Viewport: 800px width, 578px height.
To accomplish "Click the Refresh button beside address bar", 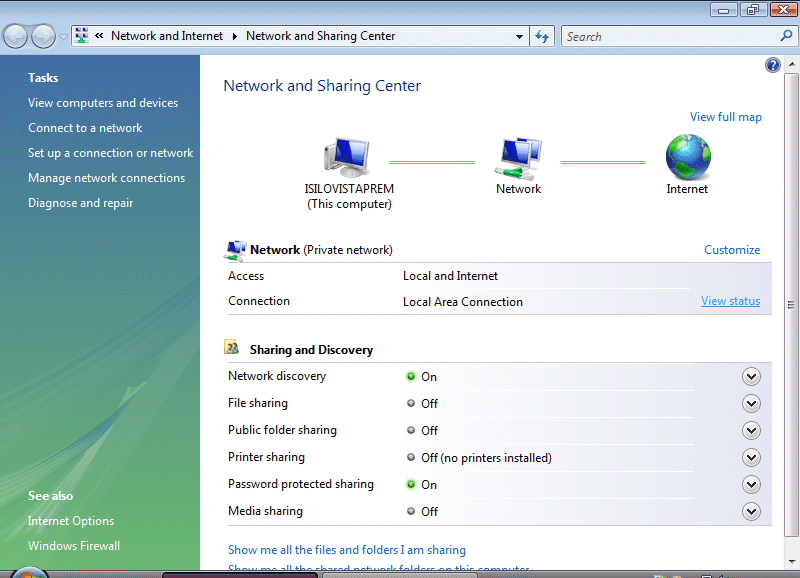I will (x=543, y=36).
